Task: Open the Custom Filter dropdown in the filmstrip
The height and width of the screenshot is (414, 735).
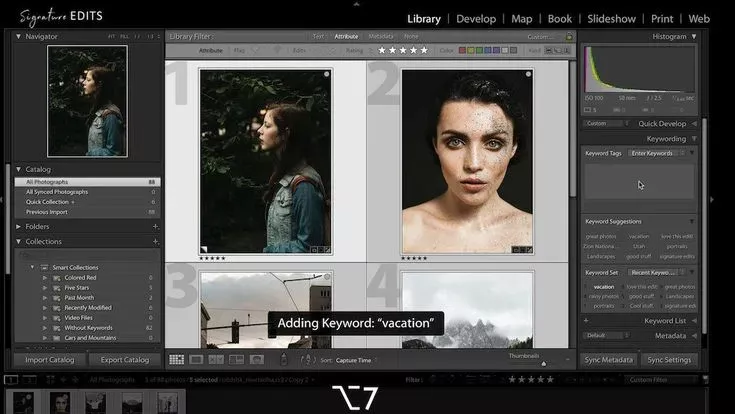Action: 661,379
